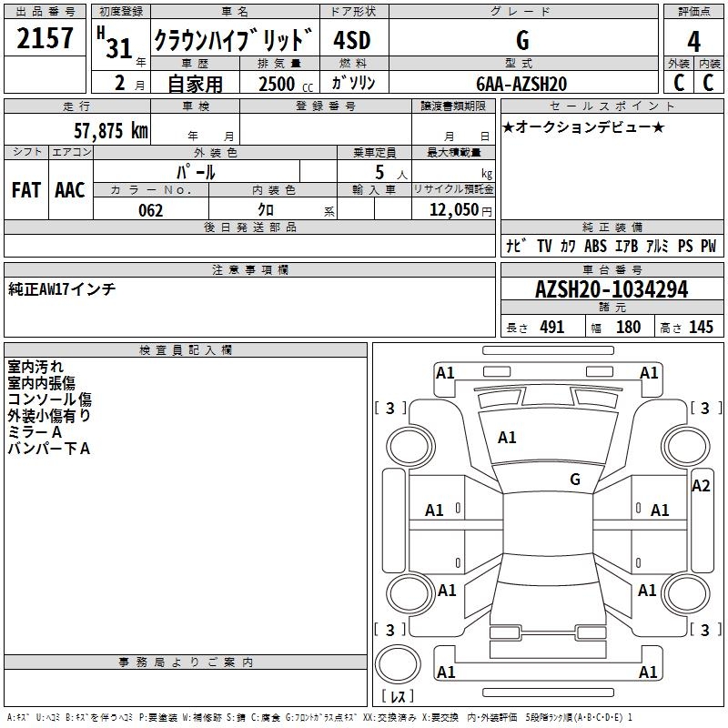Screen dimensions: 728x728
Task: Select the バンパー下A inspector note
Action: (x=49, y=449)
